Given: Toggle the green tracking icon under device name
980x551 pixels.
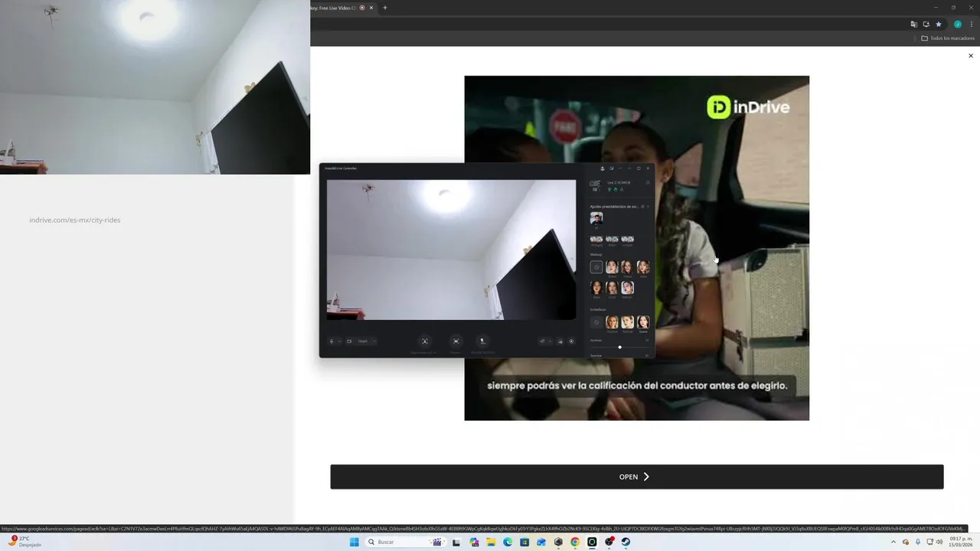Looking at the screenshot, I should 609,190.
